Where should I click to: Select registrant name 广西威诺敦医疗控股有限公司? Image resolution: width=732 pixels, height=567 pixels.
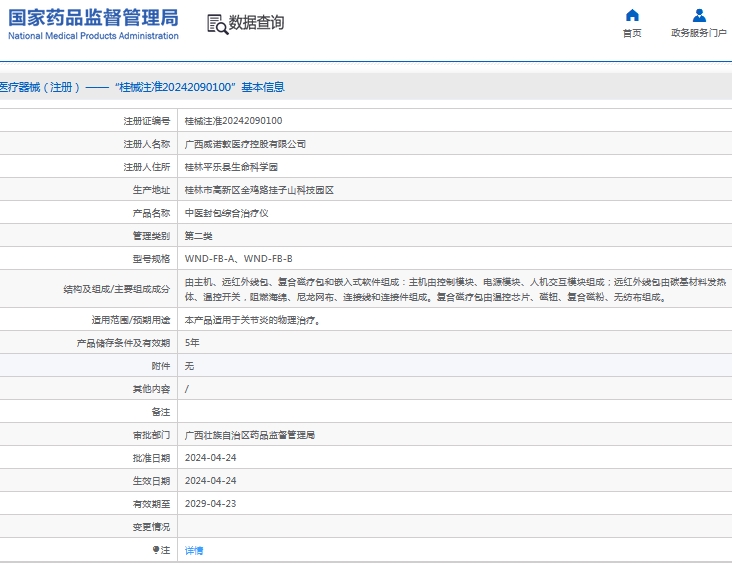pyautogui.click(x=245, y=144)
